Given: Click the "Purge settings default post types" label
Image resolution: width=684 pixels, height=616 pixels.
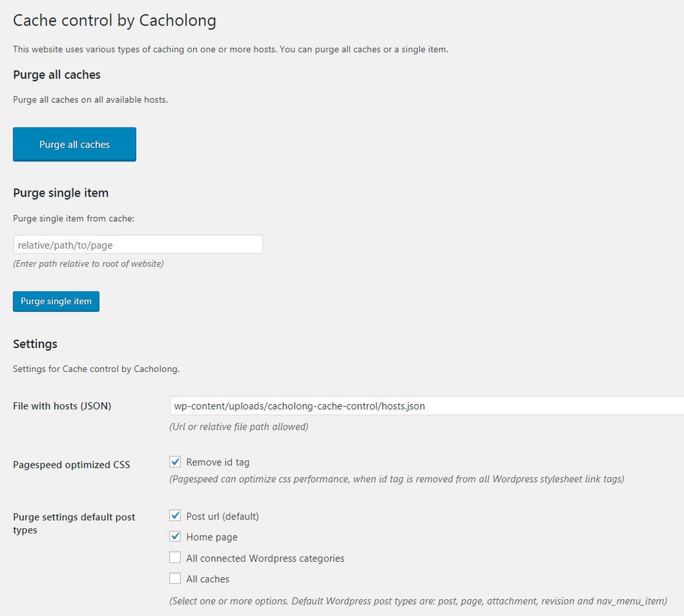Looking at the screenshot, I should (74, 523).
